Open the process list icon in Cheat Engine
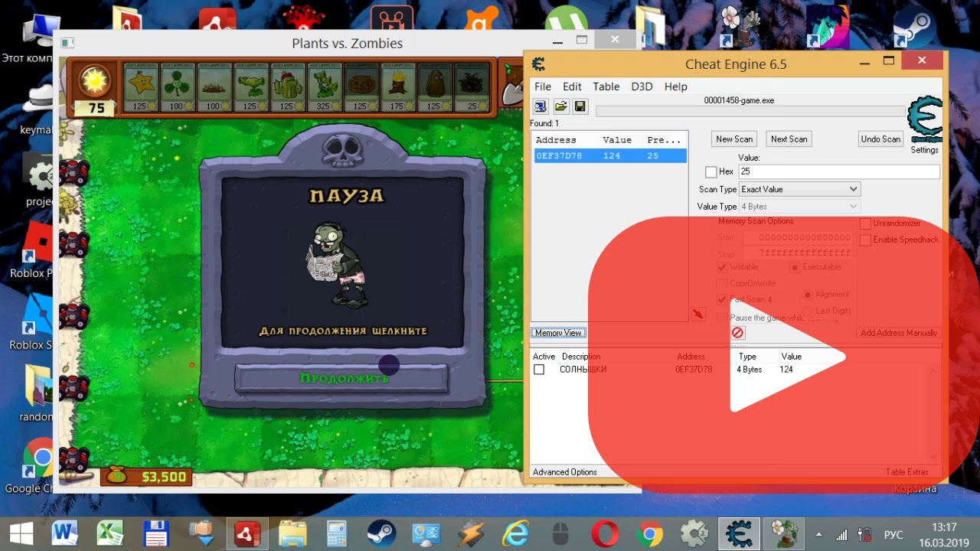980x551 pixels. pyautogui.click(x=541, y=106)
